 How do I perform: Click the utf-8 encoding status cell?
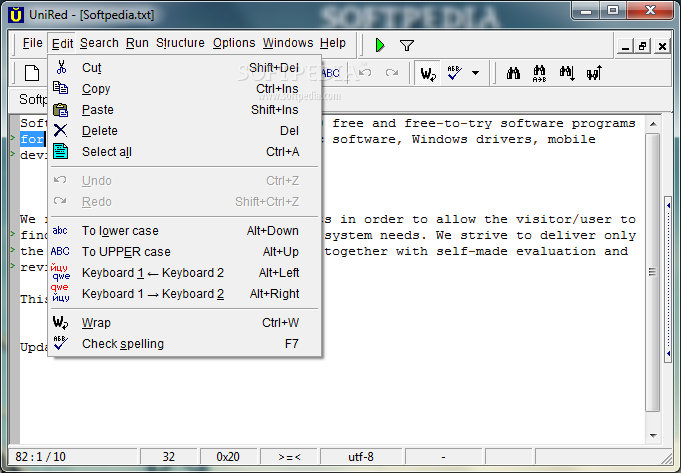361,457
